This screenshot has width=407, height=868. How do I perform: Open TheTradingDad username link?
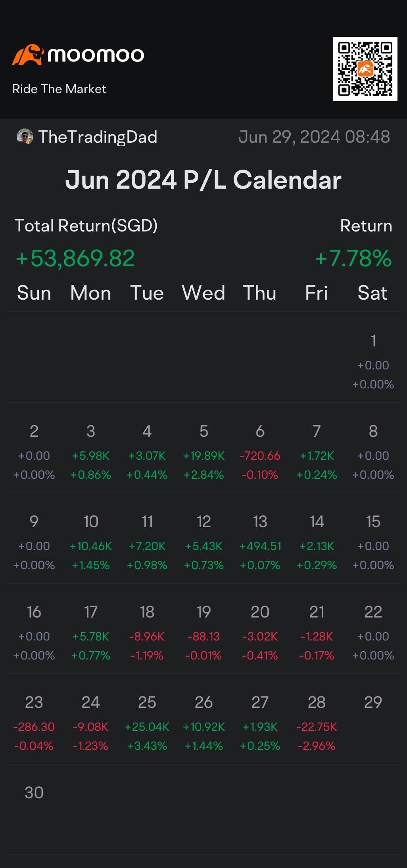click(x=98, y=137)
